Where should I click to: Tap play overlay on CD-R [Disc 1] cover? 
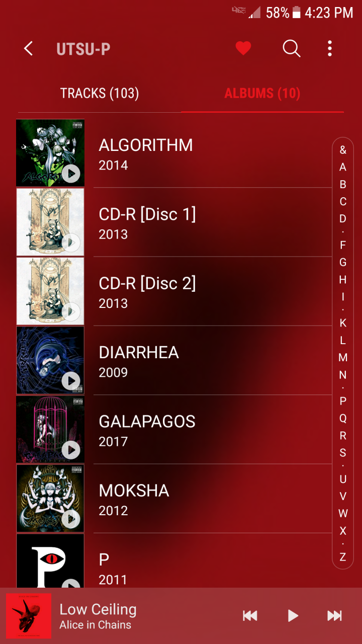pyautogui.click(x=71, y=243)
